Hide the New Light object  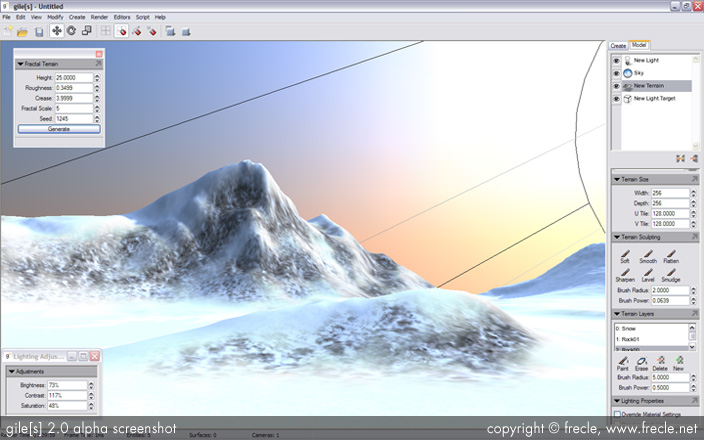click(x=616, y=61)
